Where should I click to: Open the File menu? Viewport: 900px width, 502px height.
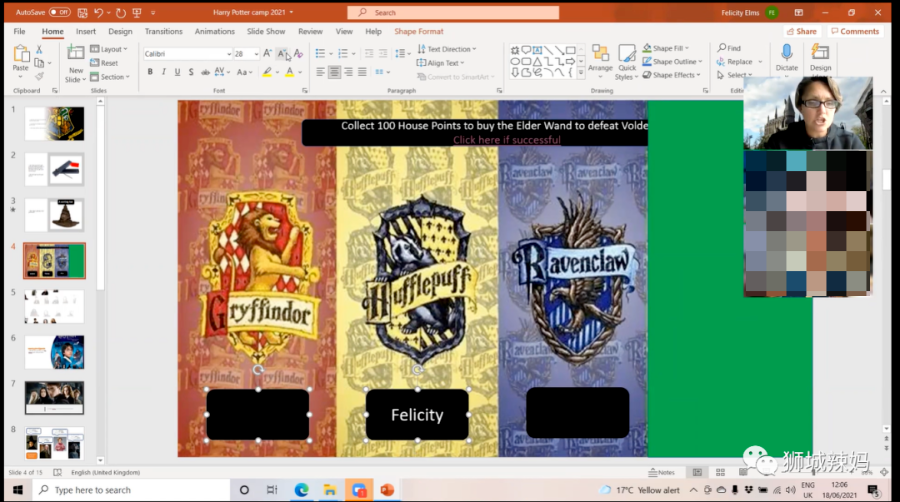20,32
